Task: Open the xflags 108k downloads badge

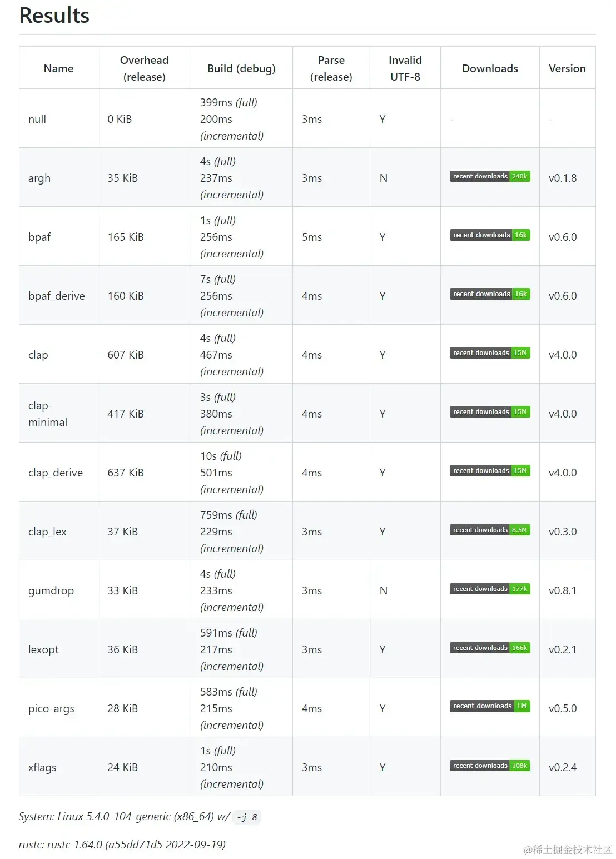Action: 490,766
